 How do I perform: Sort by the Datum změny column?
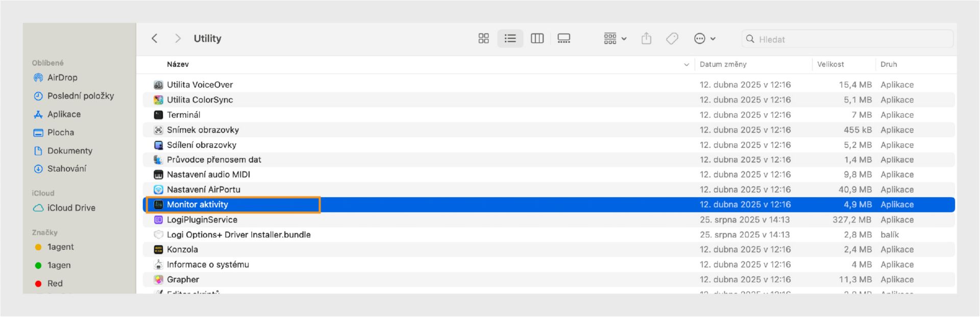723,65
